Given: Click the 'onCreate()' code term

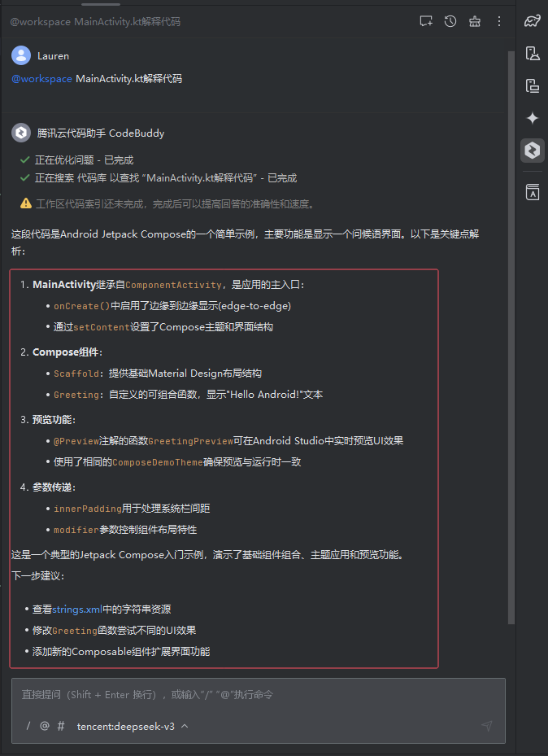Looking at the screenshot, I should [x=82, y=306].
